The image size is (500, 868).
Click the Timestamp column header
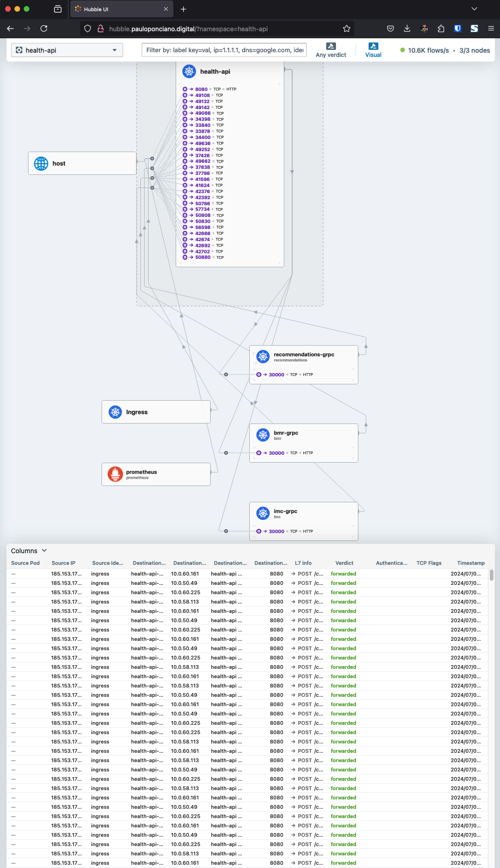tap(471, 563)
